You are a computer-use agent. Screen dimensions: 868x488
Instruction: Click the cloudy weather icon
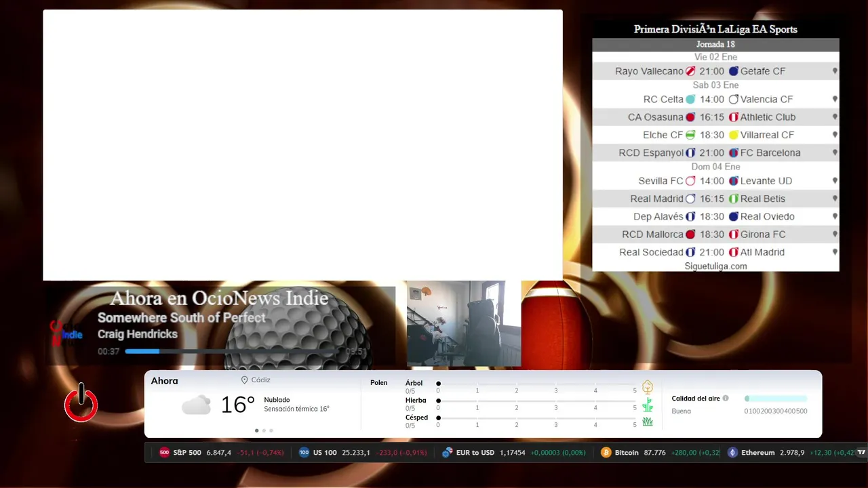click(x=196, y=405)
